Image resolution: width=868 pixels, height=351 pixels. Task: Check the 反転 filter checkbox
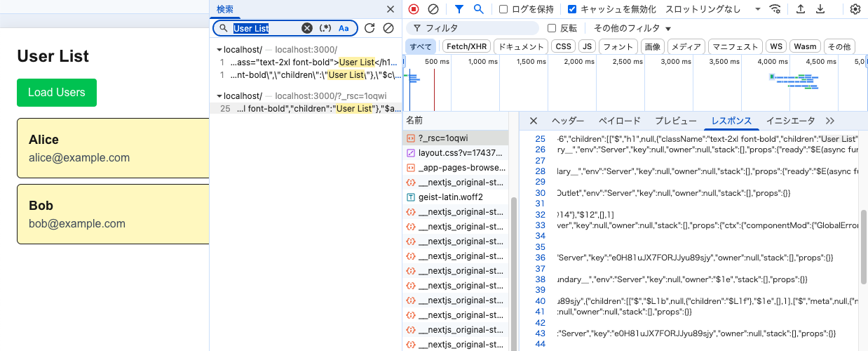pyautogui.click(x=552, y=28)
